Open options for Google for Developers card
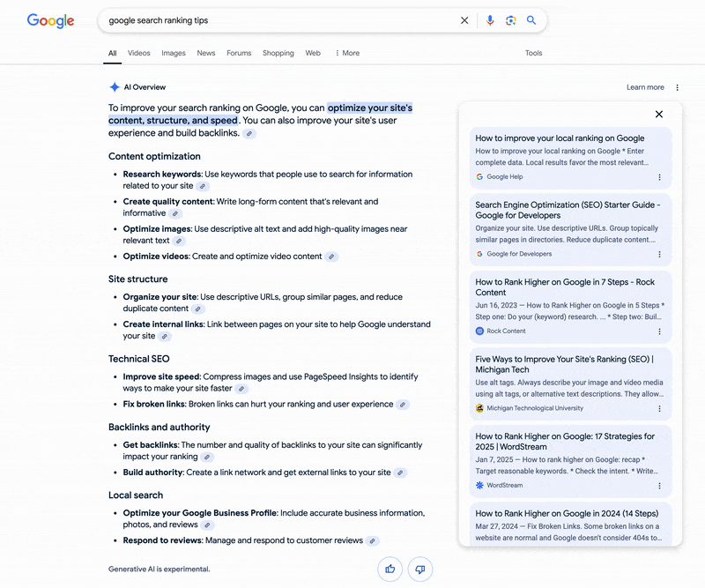This screenshot has width=705, height=588. pos(659,254)
